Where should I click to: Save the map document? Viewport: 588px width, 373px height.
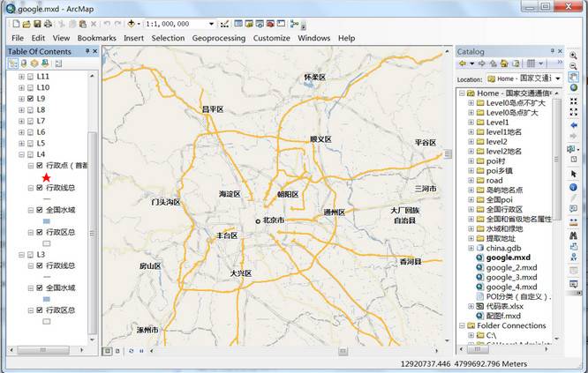click(37, 24)
